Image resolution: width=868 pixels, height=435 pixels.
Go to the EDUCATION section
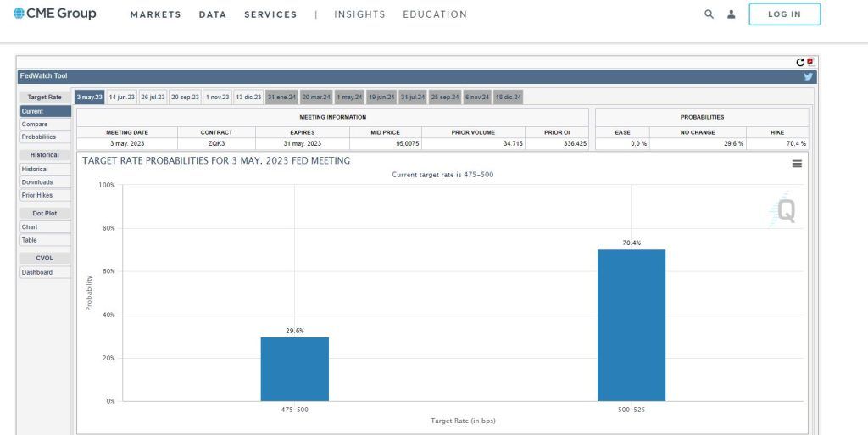(x=435, y=15)
